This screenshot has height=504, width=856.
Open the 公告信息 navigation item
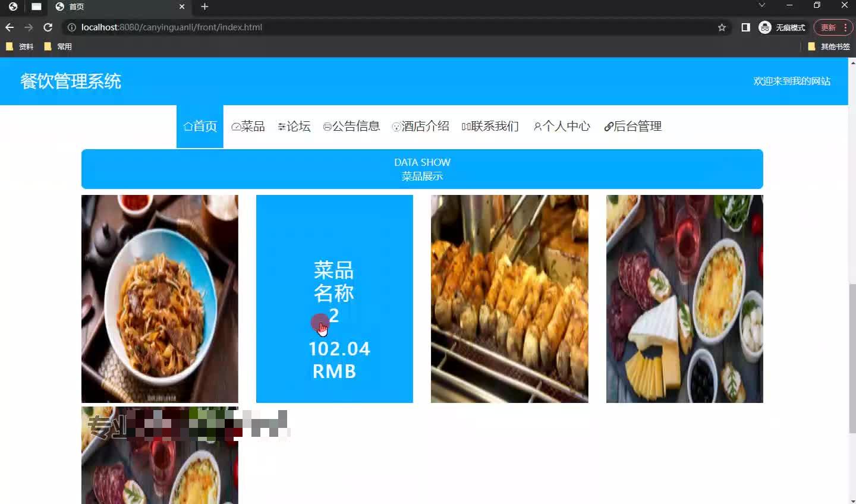[351, 126]
